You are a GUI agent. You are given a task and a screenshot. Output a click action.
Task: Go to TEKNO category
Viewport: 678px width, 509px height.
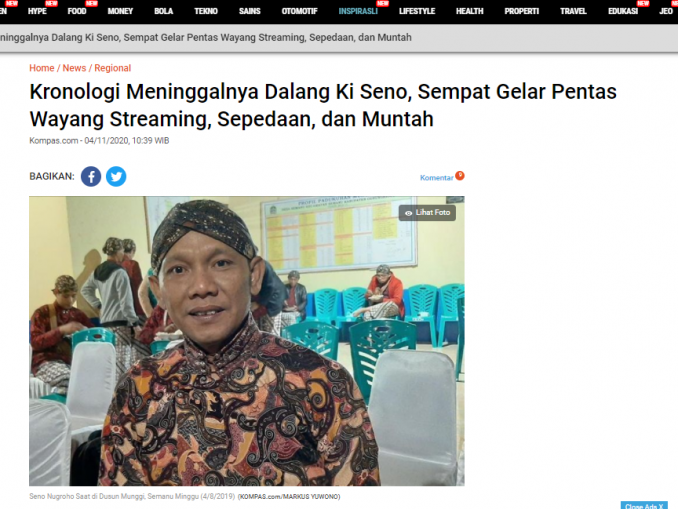click(x=206, y=11)
